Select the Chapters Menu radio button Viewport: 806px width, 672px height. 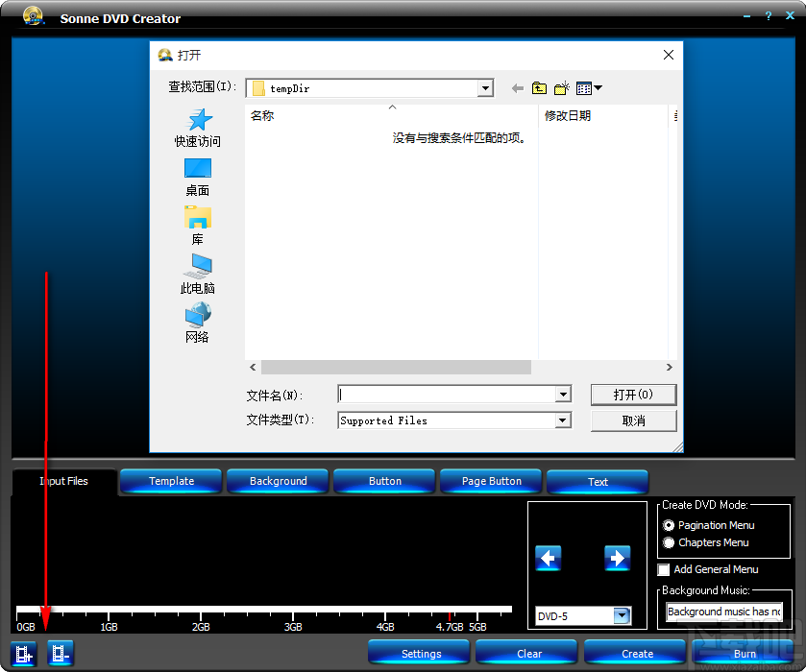(670, 542)
